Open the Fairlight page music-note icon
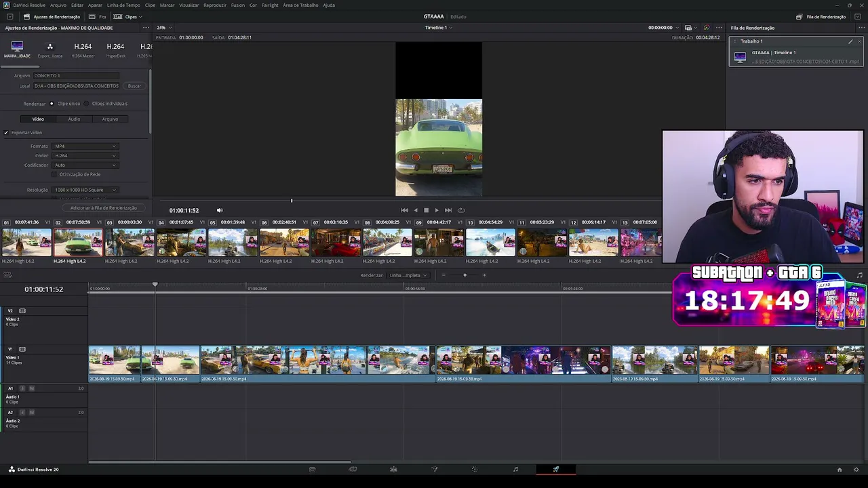 [515, 469]
